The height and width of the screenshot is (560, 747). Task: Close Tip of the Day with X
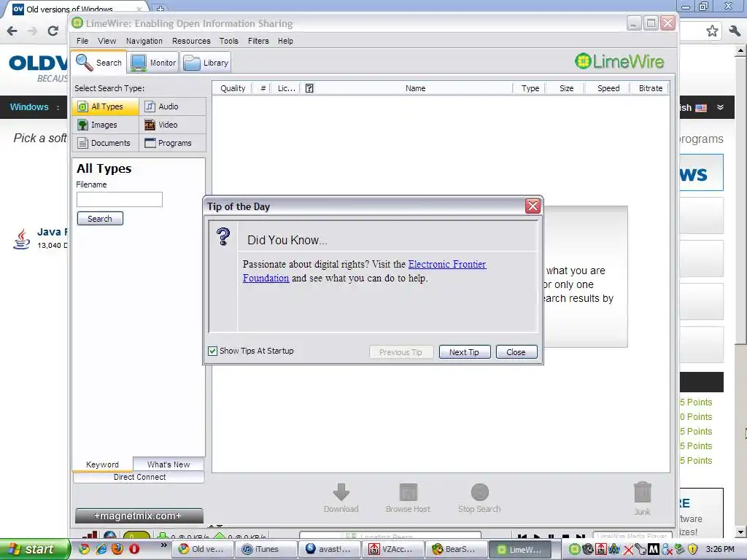click(x=533, y=206)
